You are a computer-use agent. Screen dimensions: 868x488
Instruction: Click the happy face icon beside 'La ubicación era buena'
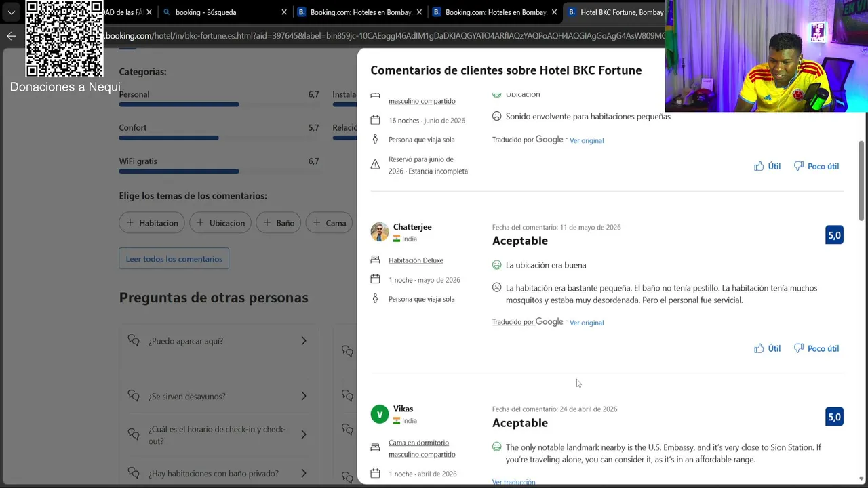coord(496,265)
